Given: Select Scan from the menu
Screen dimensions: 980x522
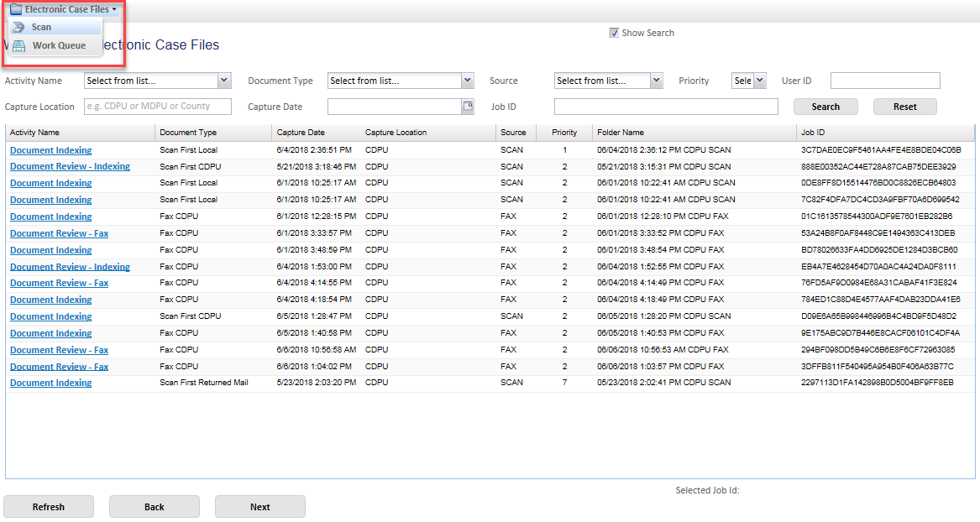Looking at the screenshot, I should (41, 27).
